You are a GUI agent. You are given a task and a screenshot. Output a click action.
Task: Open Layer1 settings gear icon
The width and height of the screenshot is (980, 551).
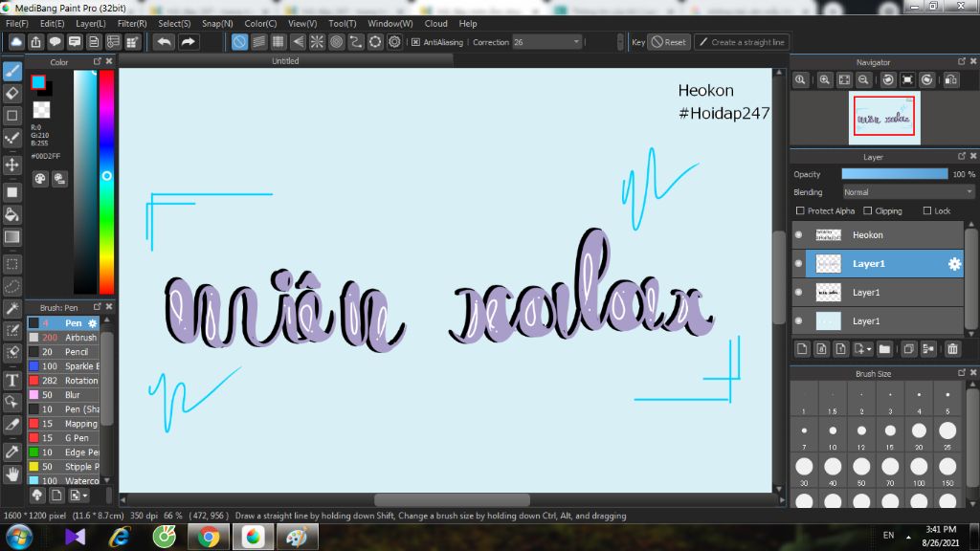954,264
